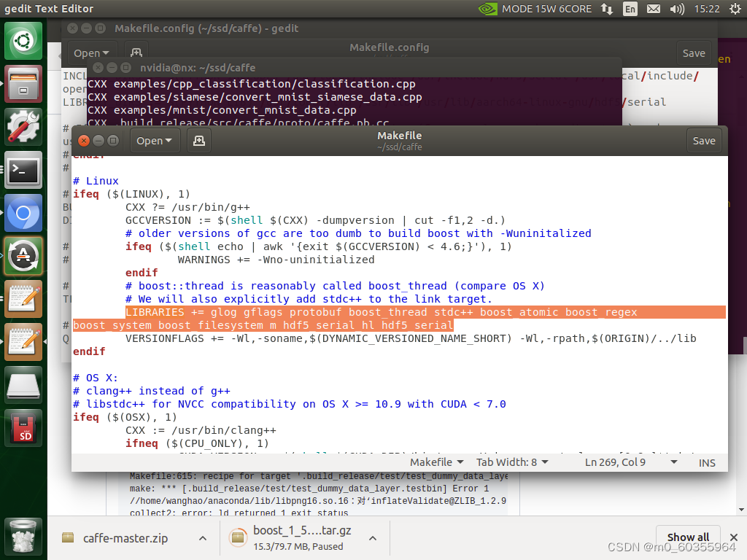Select the second gedit text editor dock icon
The height and width of the screenshot is (560, 747).
[x=23, y=342]
